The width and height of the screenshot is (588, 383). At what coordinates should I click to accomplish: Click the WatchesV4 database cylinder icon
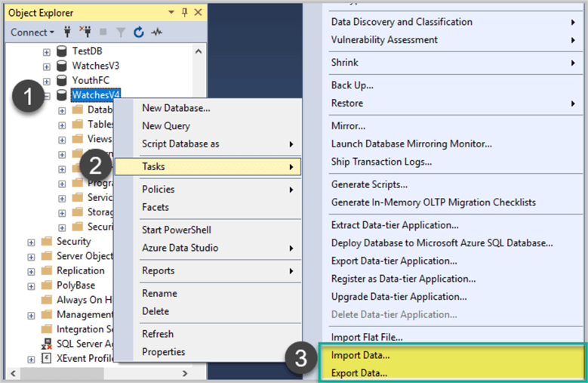coord(61,95)
